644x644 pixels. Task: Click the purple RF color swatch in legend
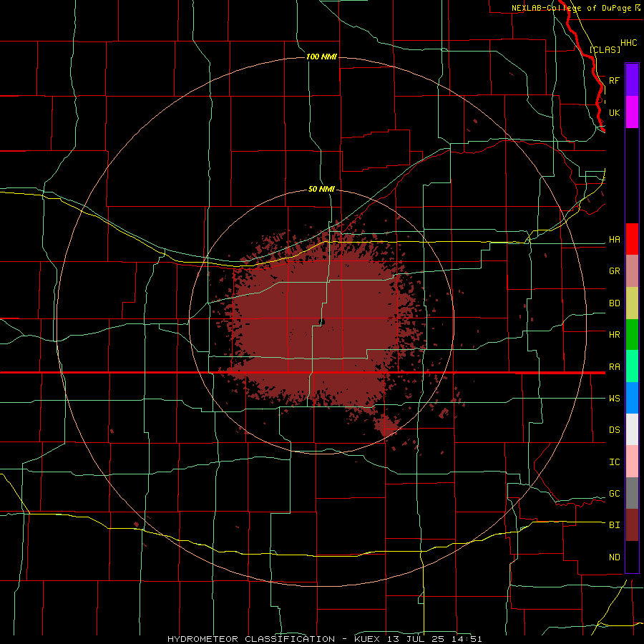tap(632, 80)
